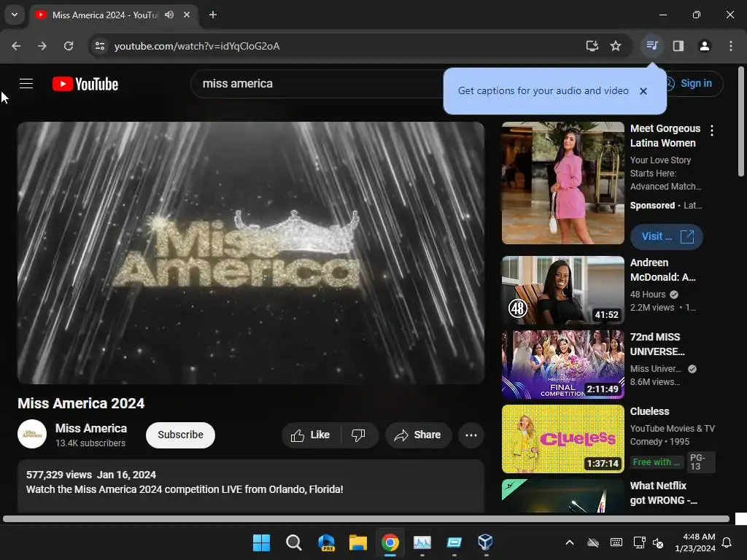Viewport: 747px width, 560px height.
Task: Click the Miss America video player
Action: 251,253
